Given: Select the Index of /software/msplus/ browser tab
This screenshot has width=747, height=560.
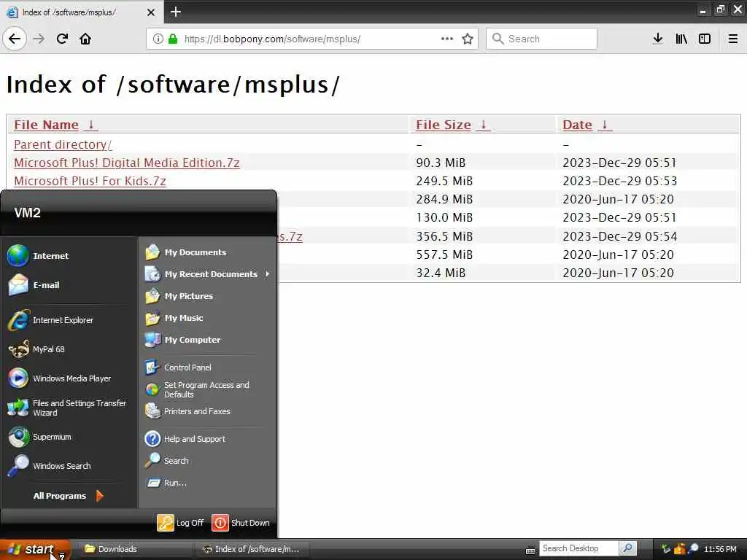Looking at the screenshot, I should (82, 12).
